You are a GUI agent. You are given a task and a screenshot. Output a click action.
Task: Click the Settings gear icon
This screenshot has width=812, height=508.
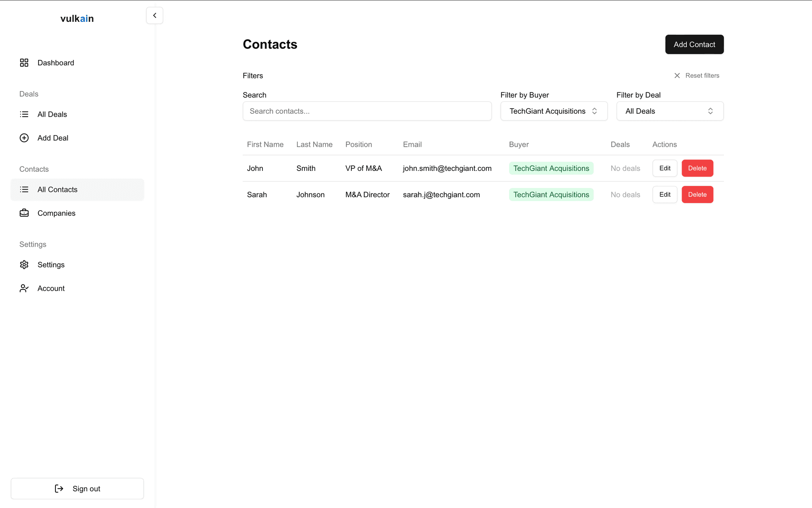tap(24, 265)
